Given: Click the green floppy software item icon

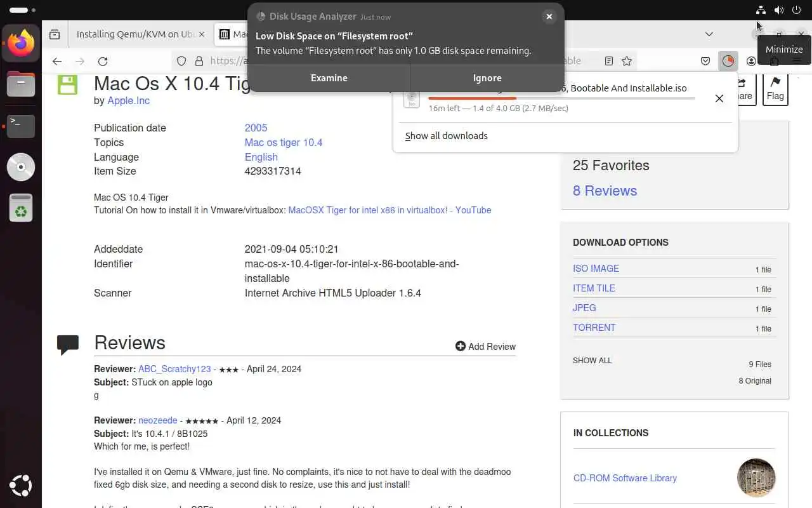Looking at the screenshot, I should pyautogui.click(x=68, y=84).
